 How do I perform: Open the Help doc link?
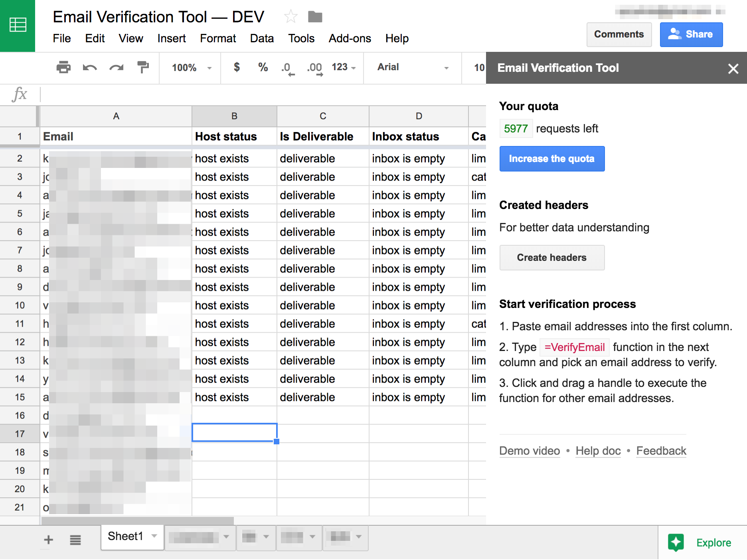(598, 451)
